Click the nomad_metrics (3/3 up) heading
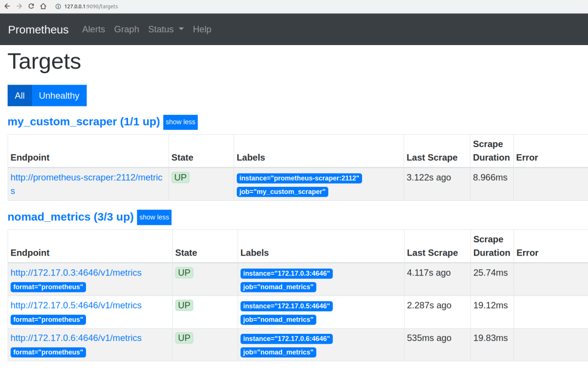 (71, 217)
